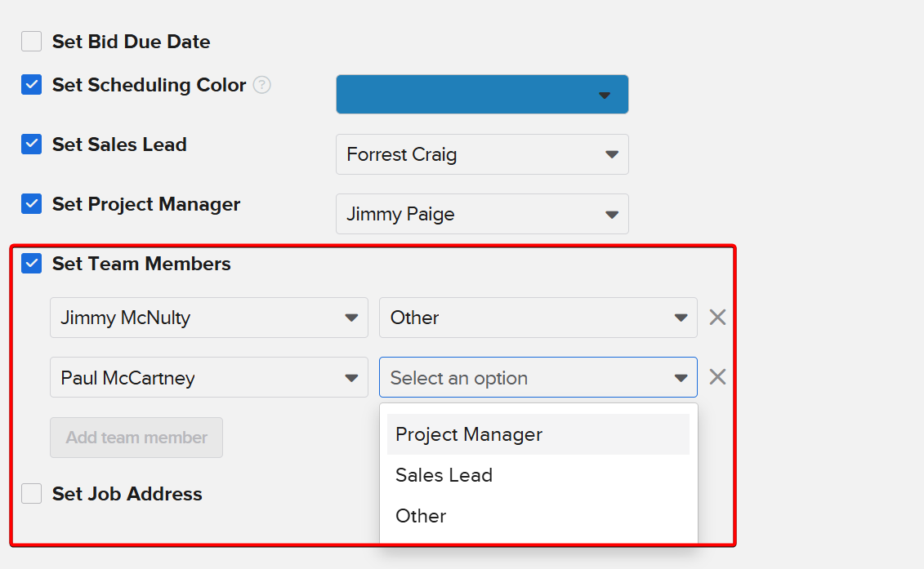
Task: Open the blue scheduling color picker
Action: click(482, 95)
